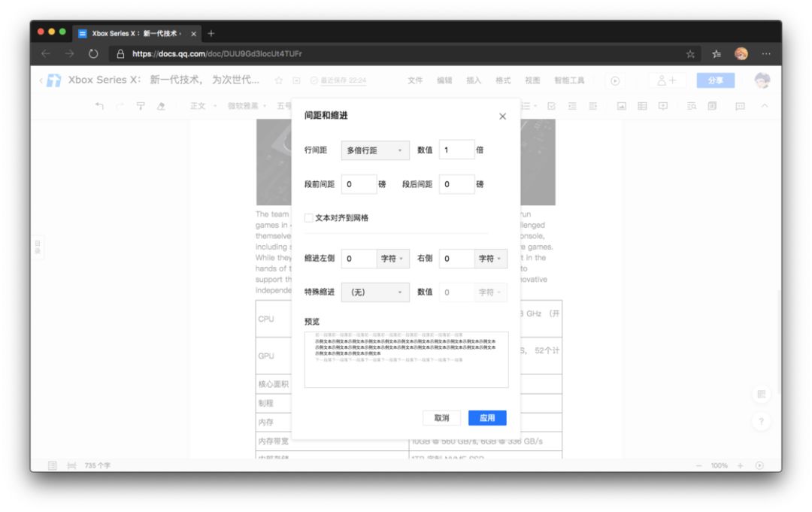Image resolution: width=812 pixels, height=512 pixels.
Task: Click the line spacing 数值 input field
Action: point(456,150)
